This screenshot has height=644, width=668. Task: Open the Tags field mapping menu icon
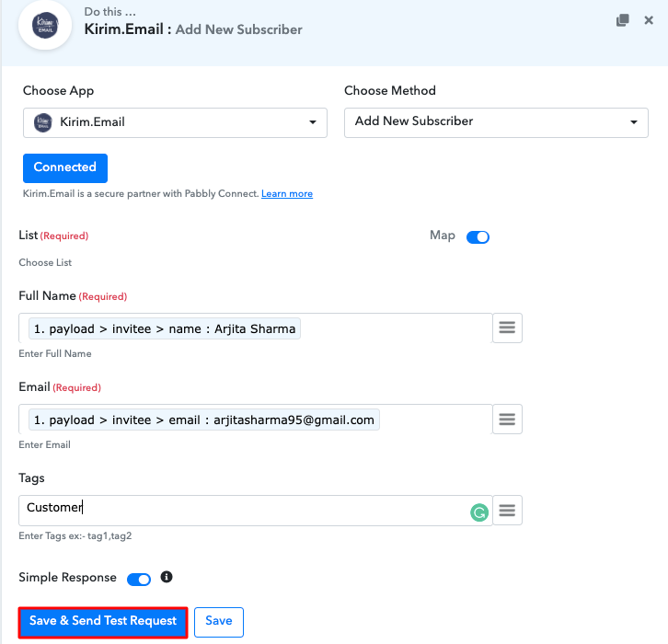click(x=507, y=511)
